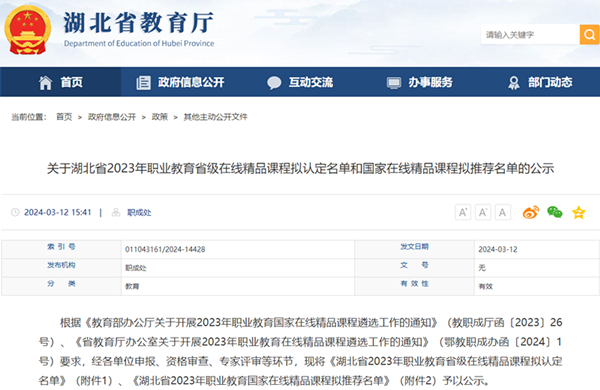The image size is (600, 390).
Task: Follow the 政策 breadcrumb link
Action: pos(160,117)
